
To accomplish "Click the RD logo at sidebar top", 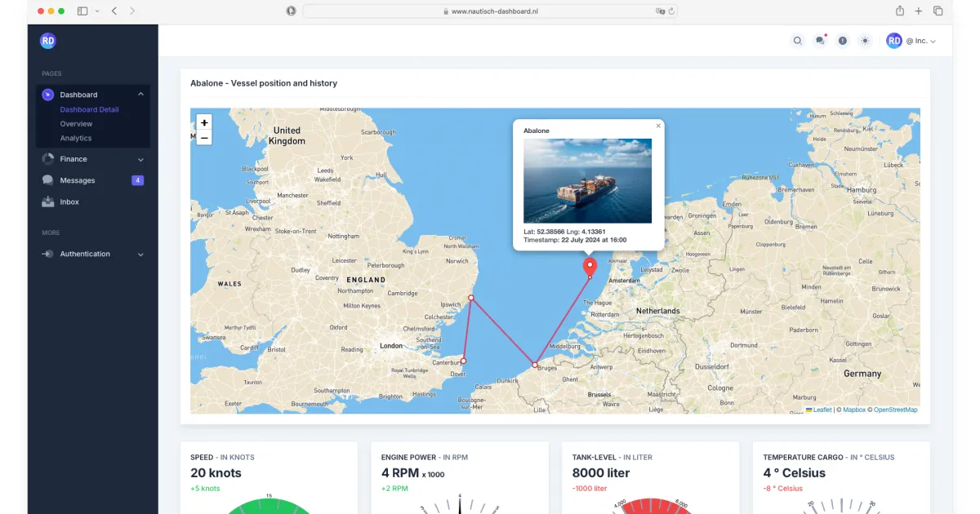I will (47, 40).
